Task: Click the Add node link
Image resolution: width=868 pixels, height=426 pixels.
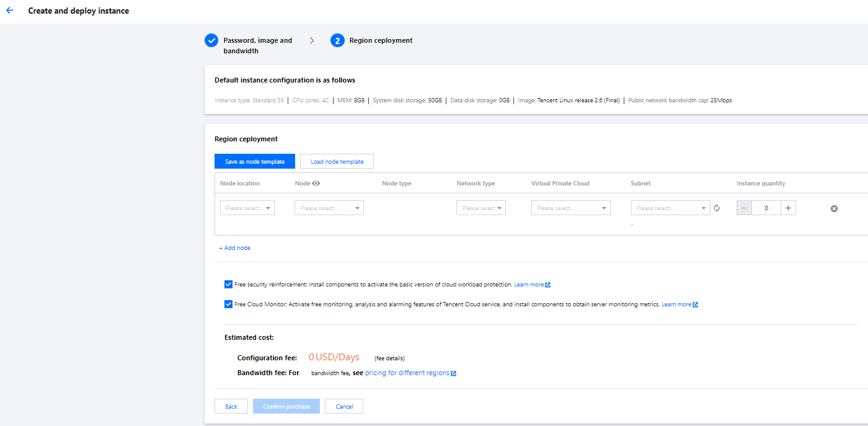Action: pos(234,248)
